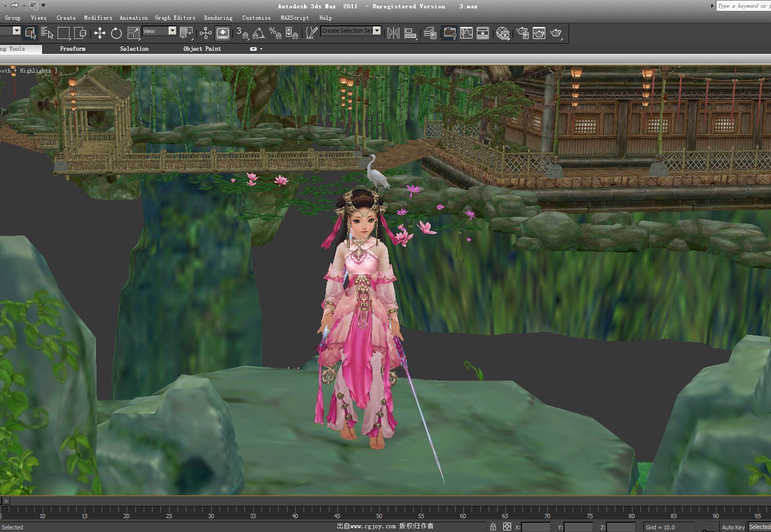Click the time slider right arrow button
The height and width of the screenshot is (532, 771).
click(6, 501)
